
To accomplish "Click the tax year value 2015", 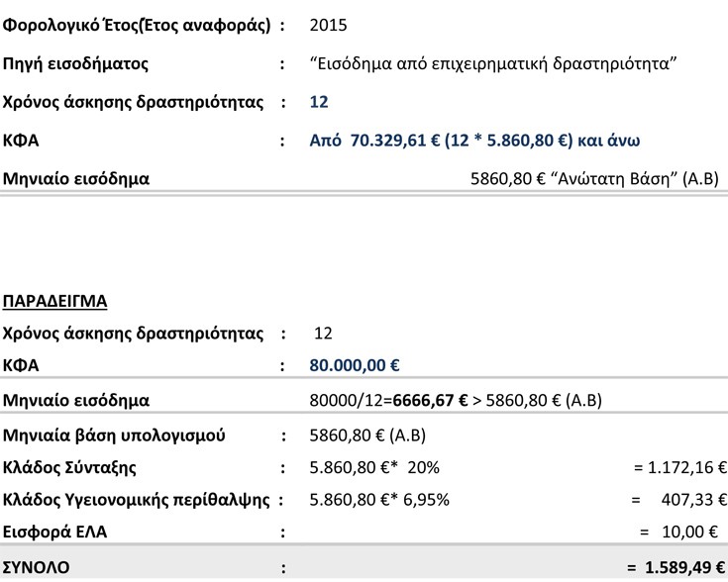I will (x=328, y=25).
